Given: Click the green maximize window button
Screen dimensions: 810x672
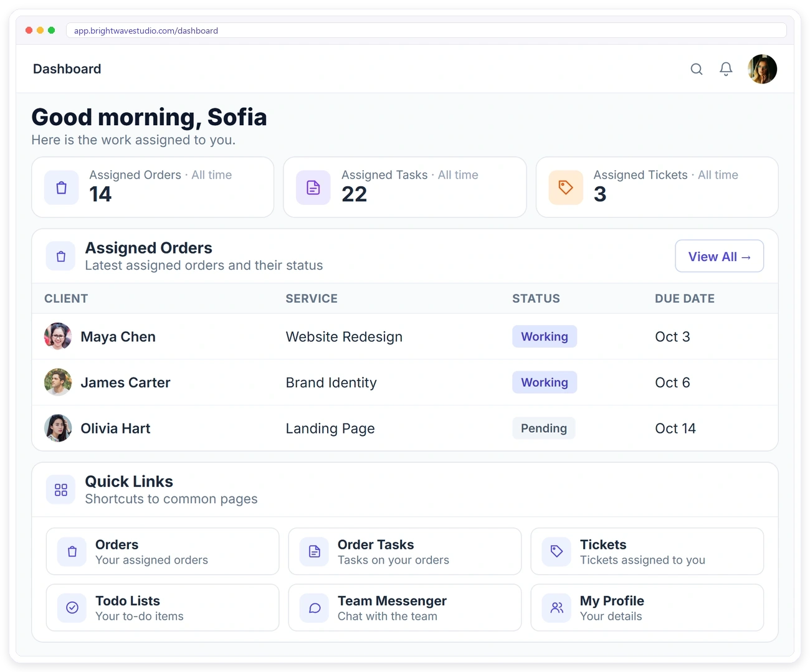Looking at the screenshot, I should 52,30.
